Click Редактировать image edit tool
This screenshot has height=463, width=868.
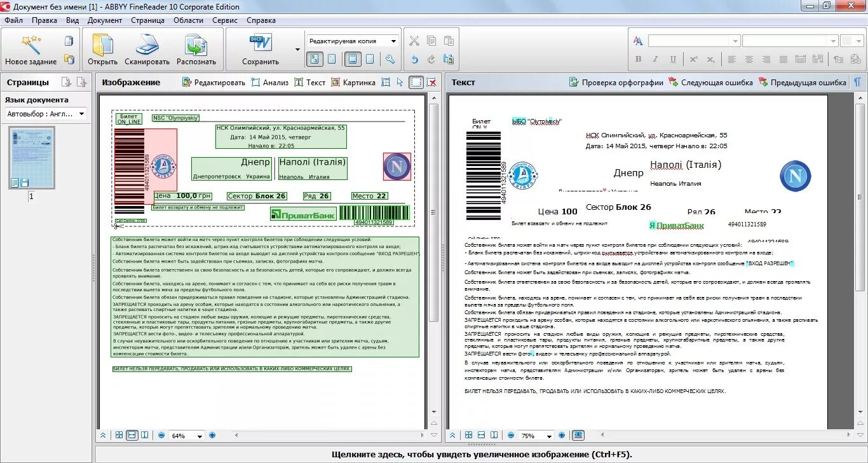[214, 82]
